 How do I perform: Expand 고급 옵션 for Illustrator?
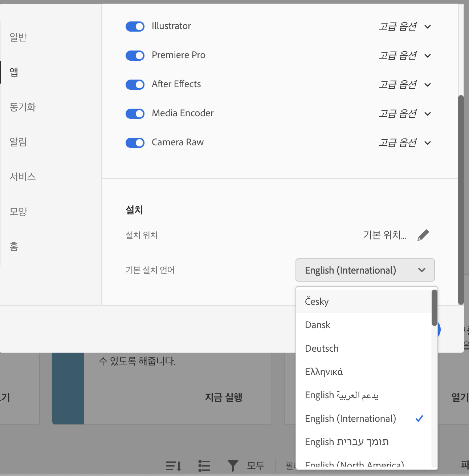(405, 26)
